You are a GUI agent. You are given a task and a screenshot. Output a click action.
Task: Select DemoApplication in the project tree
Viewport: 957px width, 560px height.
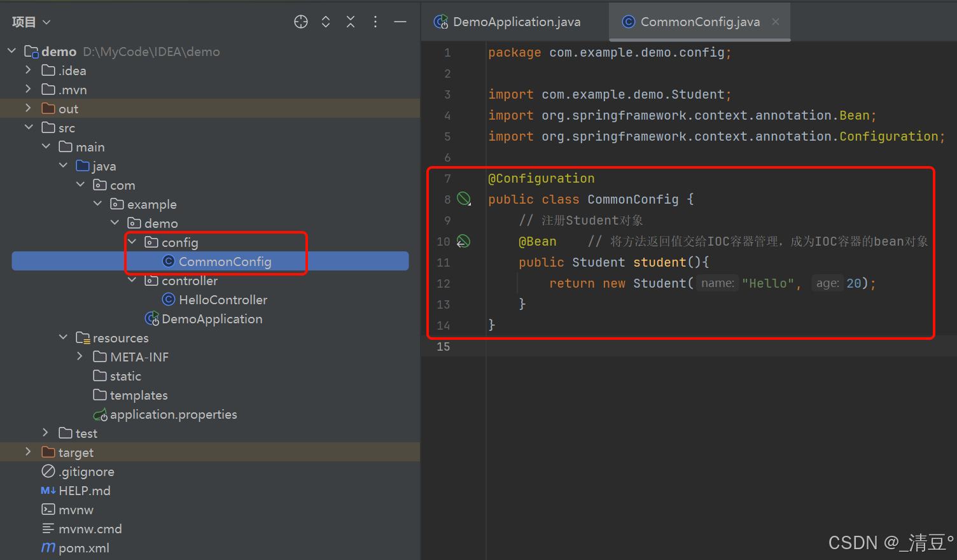(x=212, y=319)
